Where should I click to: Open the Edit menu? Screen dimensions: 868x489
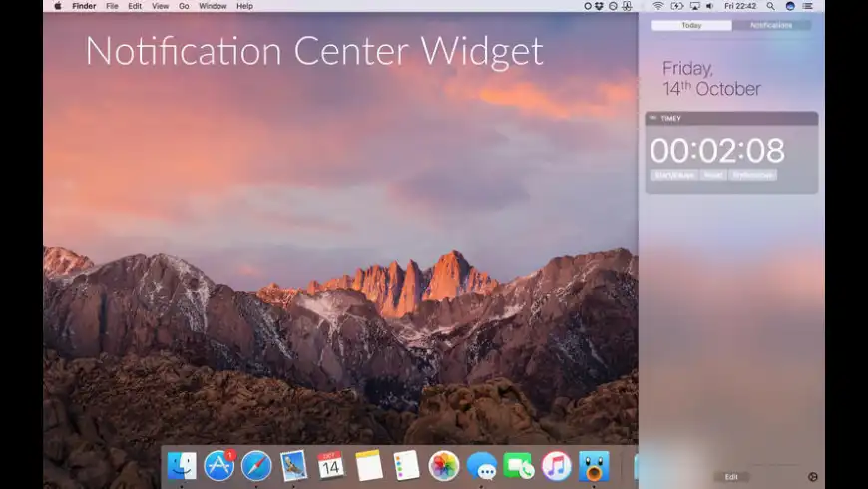coord(135,6)
